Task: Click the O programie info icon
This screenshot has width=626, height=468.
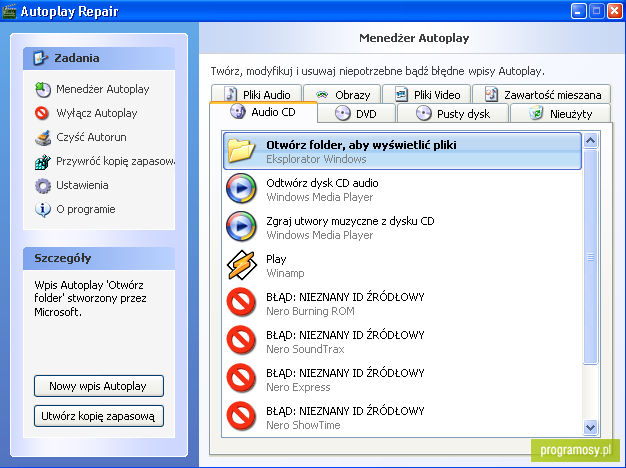Action: pos(43,209)
